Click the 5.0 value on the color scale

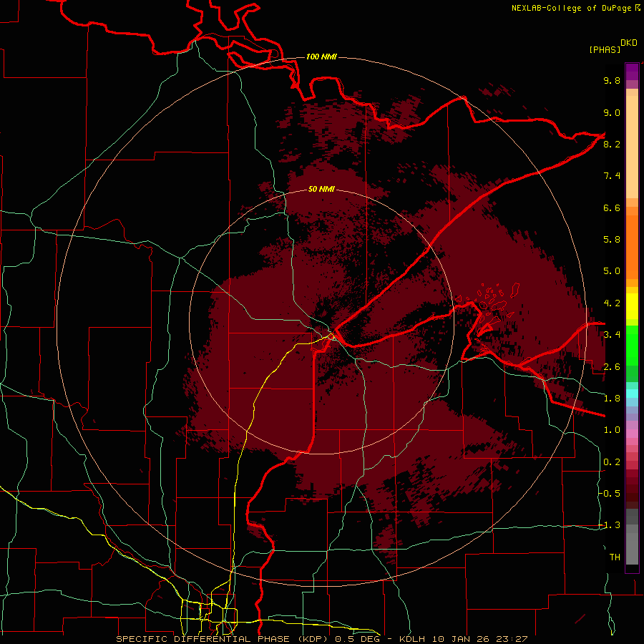click(612, 271)
